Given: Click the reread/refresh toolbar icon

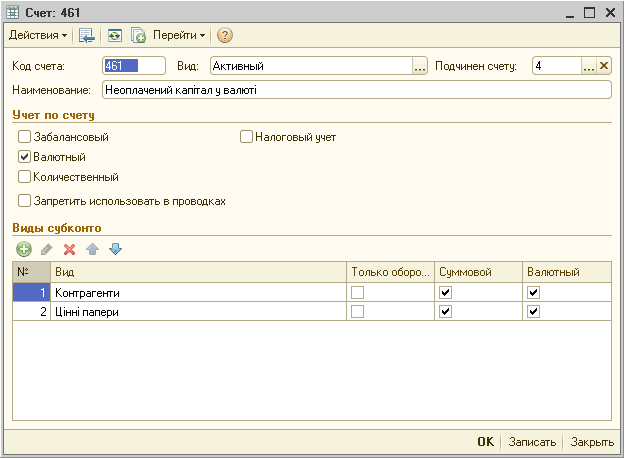Looking at the screenshot, I should (115, 35).
